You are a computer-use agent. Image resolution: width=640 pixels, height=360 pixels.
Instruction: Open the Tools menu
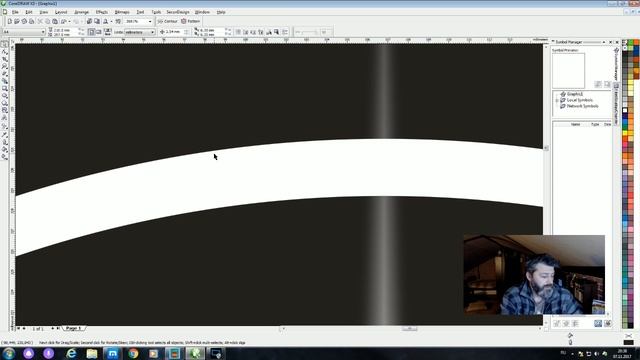tap(156, 12)
